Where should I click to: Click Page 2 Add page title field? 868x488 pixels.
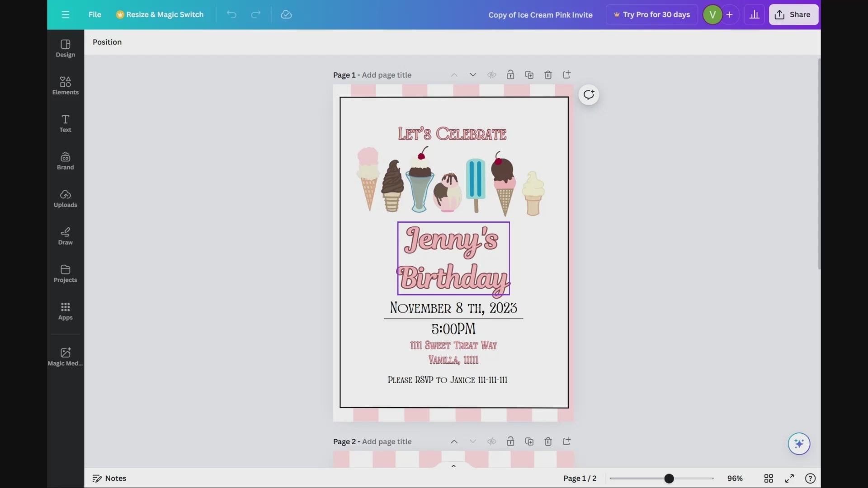pos(387,441)
